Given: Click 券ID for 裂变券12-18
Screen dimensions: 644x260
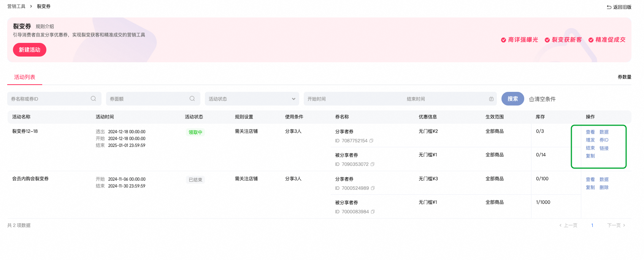Looking at the screenshot, I should 604,140.
